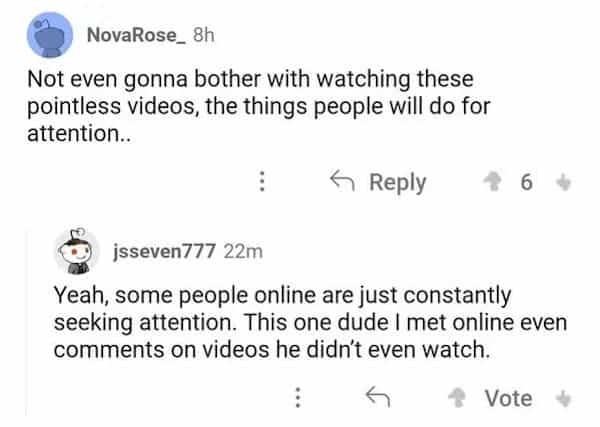This screenshot has width=600, height=427.
Task: Open the three-dot options on jsseven777's comment
Action: pos(296,398)
